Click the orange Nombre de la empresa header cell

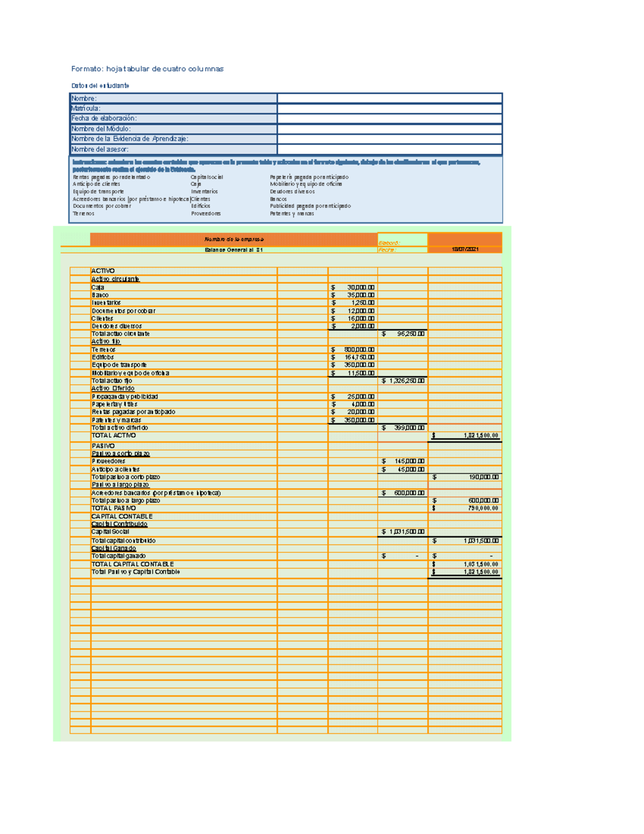point(233,240)
